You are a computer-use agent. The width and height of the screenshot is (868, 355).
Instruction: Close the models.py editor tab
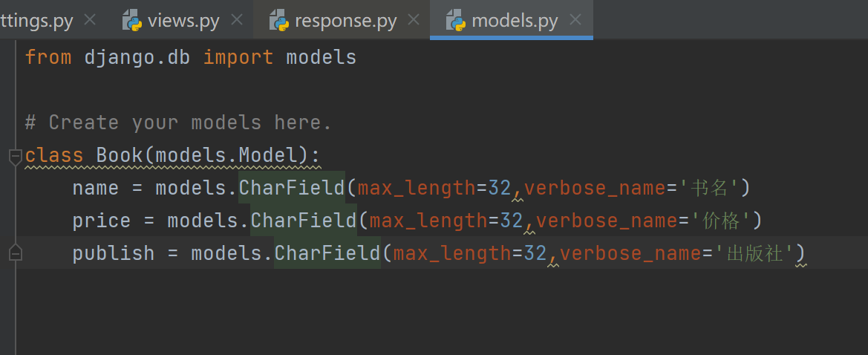(575, 20)
